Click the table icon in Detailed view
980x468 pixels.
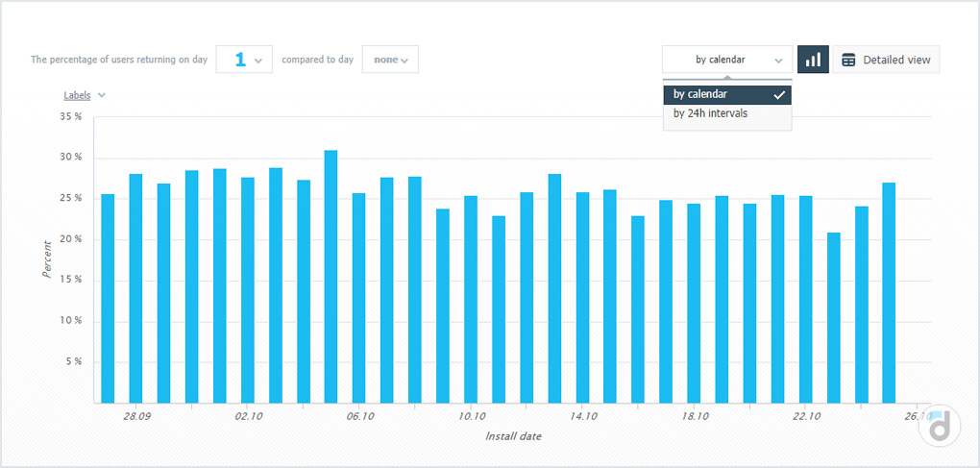click(x=848, y=60)
